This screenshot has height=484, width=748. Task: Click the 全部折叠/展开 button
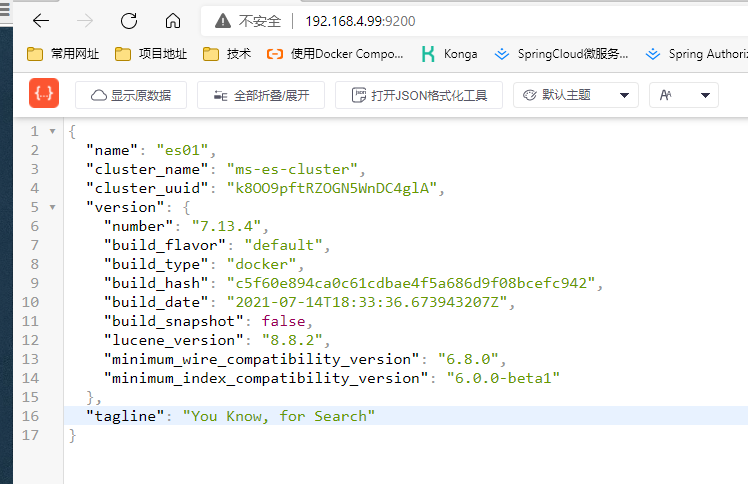tap(261, 95)
